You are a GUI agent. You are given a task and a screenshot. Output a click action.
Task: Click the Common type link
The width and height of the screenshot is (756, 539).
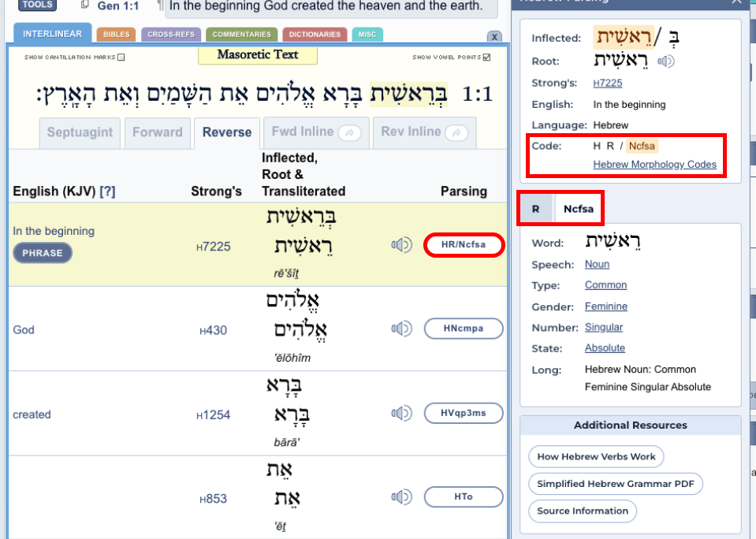605,285
